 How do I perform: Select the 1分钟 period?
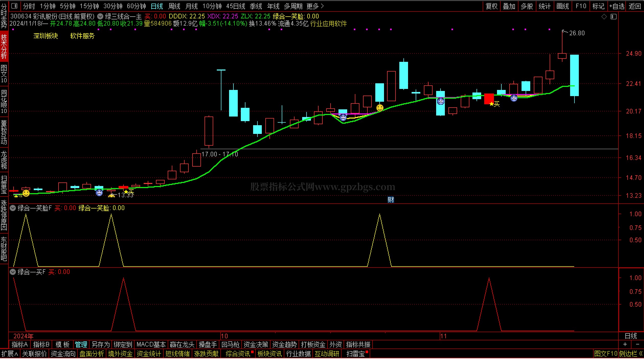point(48,6)
